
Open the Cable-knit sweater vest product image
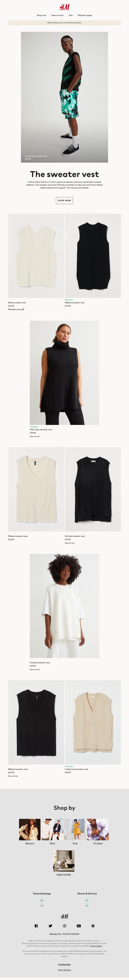point(93,722)
